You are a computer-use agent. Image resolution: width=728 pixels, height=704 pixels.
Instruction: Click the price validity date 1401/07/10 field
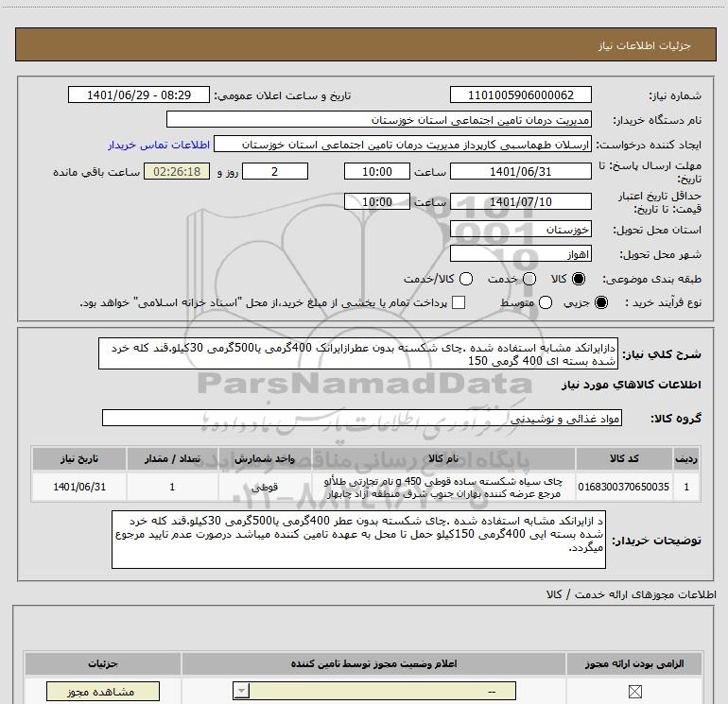pyautogui.click(x=520, y=201)
